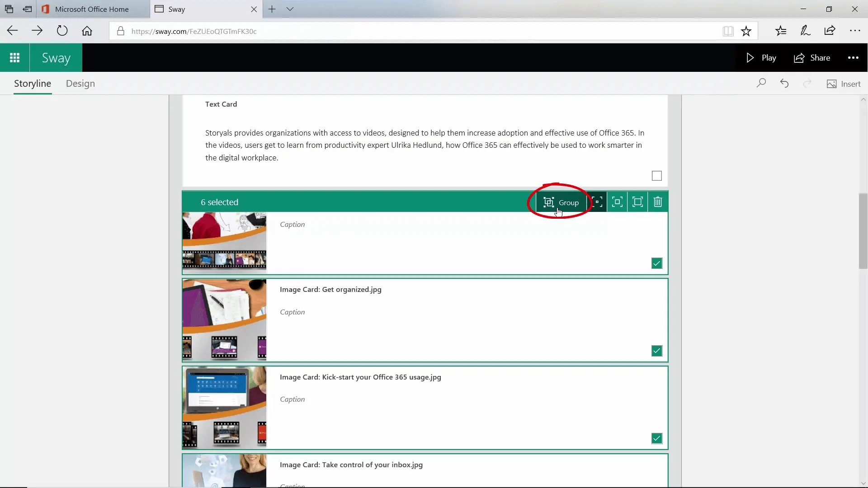Image resolution: width=868 pixels, height=488 pixels.
Task: Toggle the reading view book icon
Action: click(728, 31)
